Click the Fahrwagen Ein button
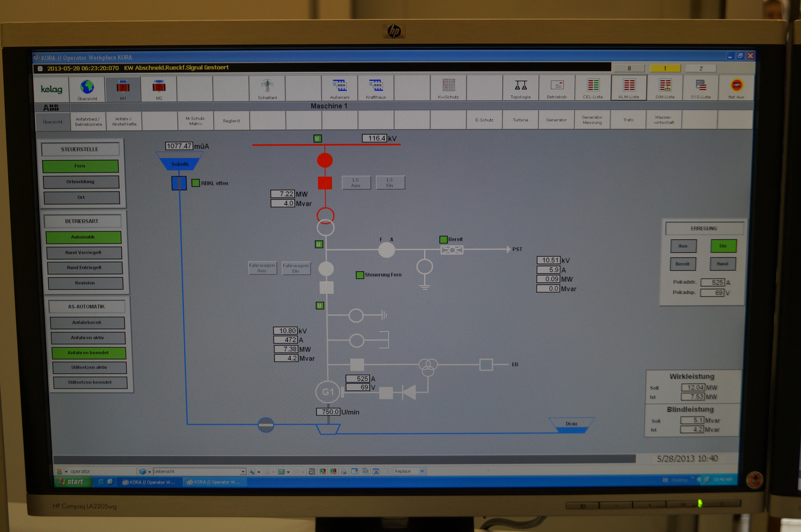 (x=296, y=268)
